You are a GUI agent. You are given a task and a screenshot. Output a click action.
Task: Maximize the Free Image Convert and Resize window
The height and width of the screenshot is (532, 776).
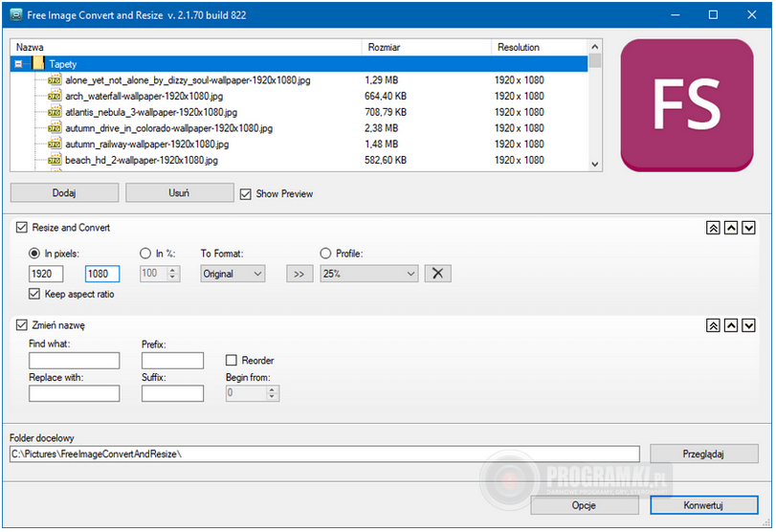pyautogui.click(x=713, y=15)
